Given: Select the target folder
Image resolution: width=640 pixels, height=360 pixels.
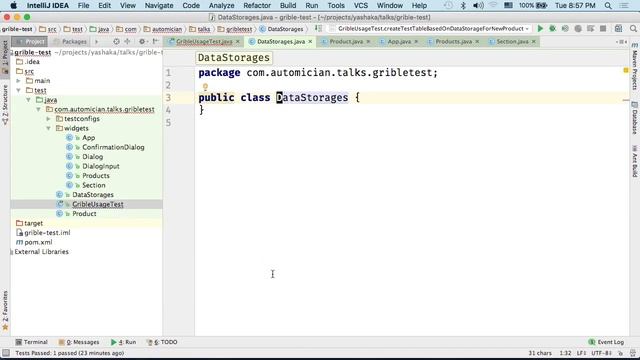Looking at the screenshot, I should [x=33, y=223].
